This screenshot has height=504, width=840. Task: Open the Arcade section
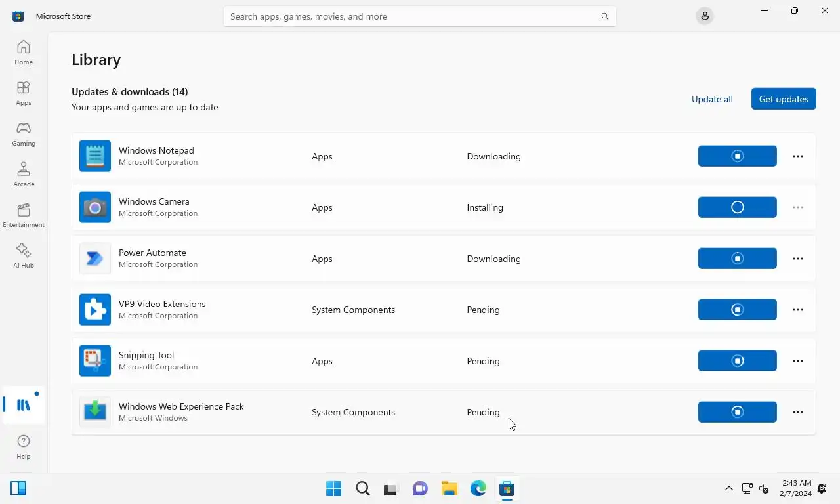(24, 175)
